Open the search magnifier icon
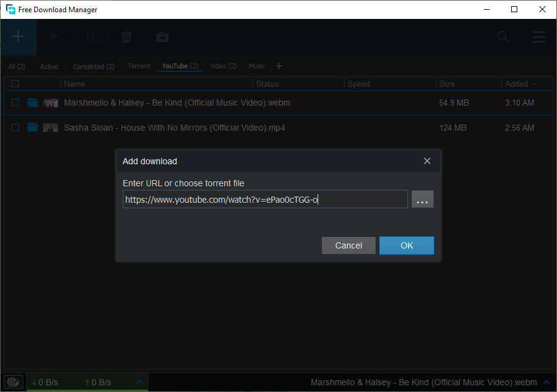557x392 pixels. point(503,37)
